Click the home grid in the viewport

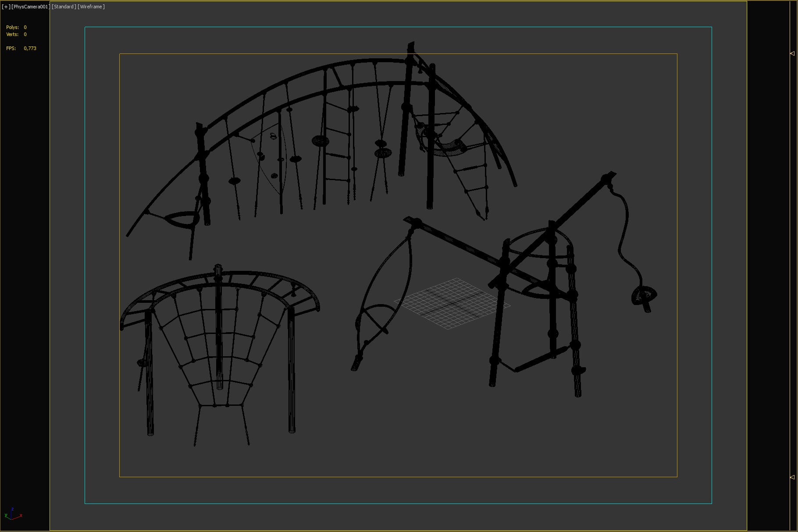(452, 303)
